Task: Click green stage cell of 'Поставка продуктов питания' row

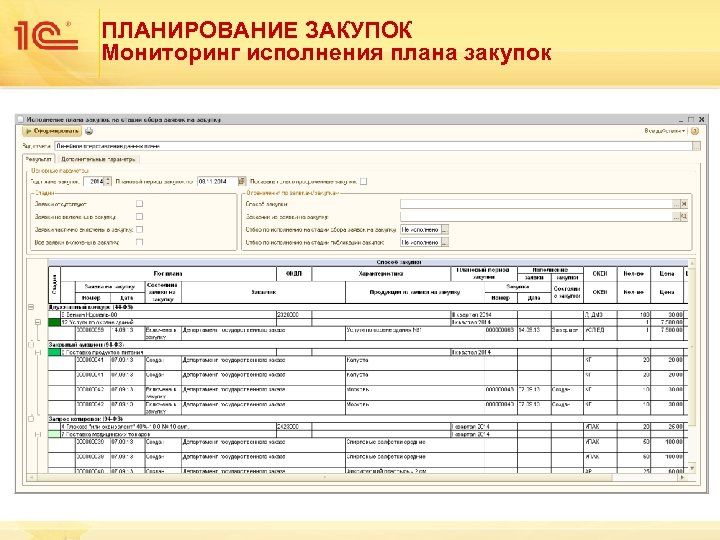Action: click(x=54, y=352)
